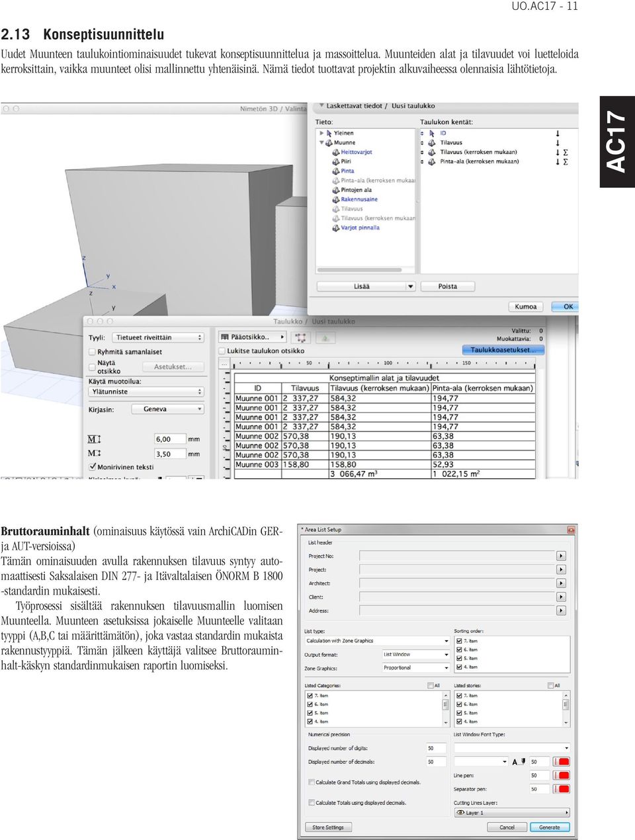Check All for Listed stories
The width and height of the screenshot is (635, 840).
tap(551, 686)
